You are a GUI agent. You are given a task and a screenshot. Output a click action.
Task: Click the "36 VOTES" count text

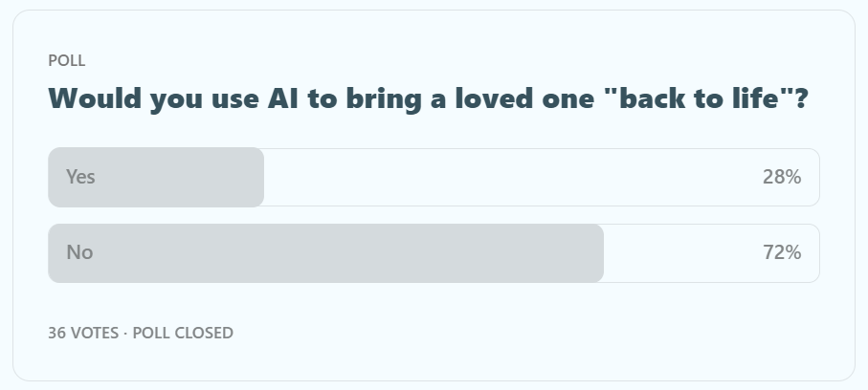coord(82,333)
